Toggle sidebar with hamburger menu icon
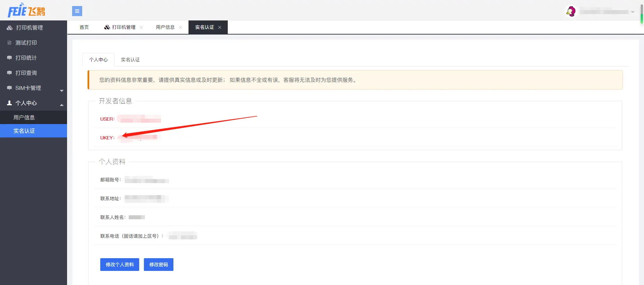 [77, 11]
